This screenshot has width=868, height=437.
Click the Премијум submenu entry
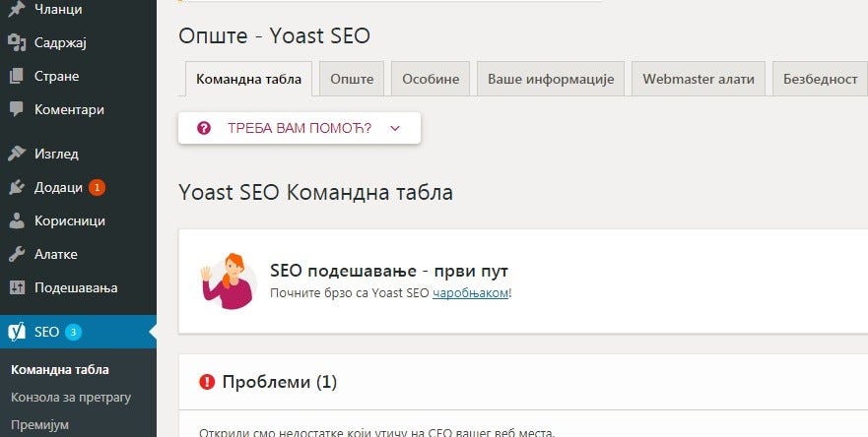point(39,425)
